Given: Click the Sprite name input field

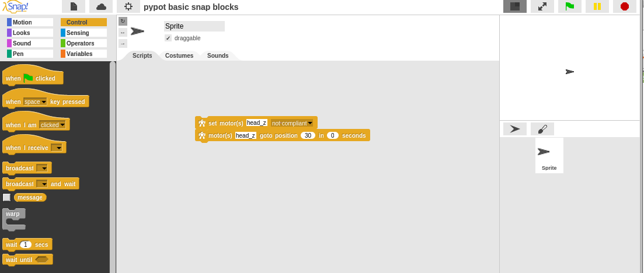Looking at the screenshot, I should pos(194,26).
